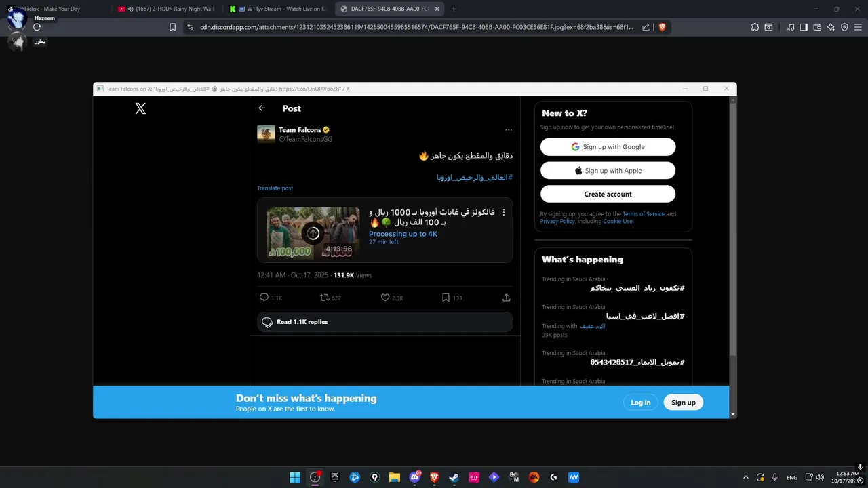Open the three-dot more menu on post
The width and height of the screenshot is (868, 488).
click(x=509, y=130)
